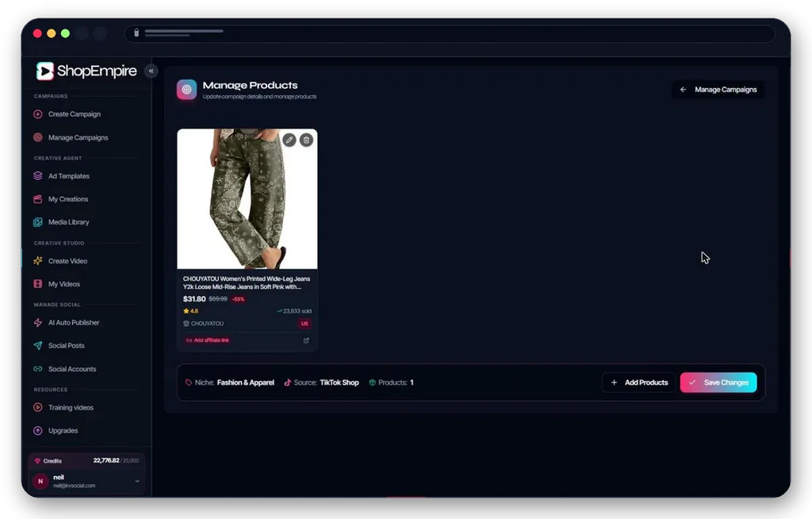Click the Training videos play icon

tap(38, 408)
